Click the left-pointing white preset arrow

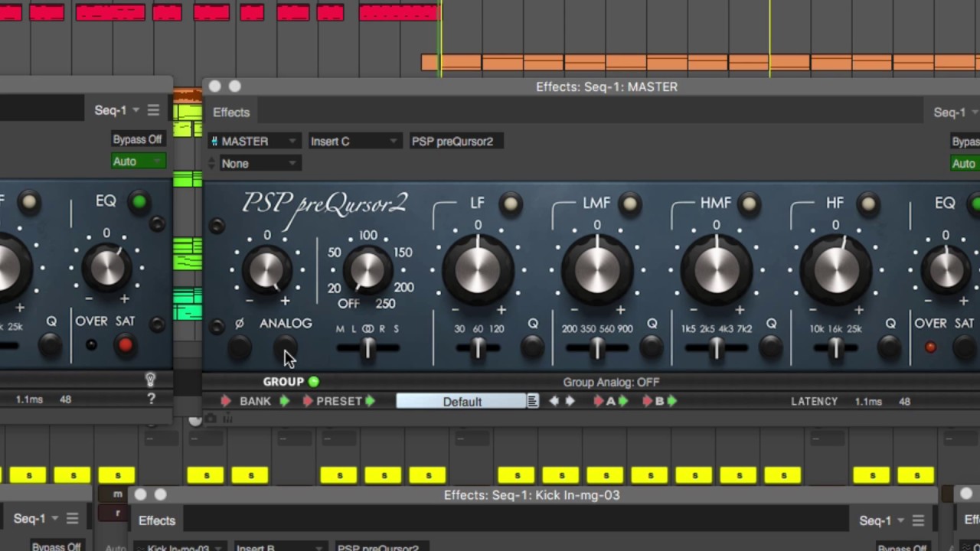(x=554, y=401)
